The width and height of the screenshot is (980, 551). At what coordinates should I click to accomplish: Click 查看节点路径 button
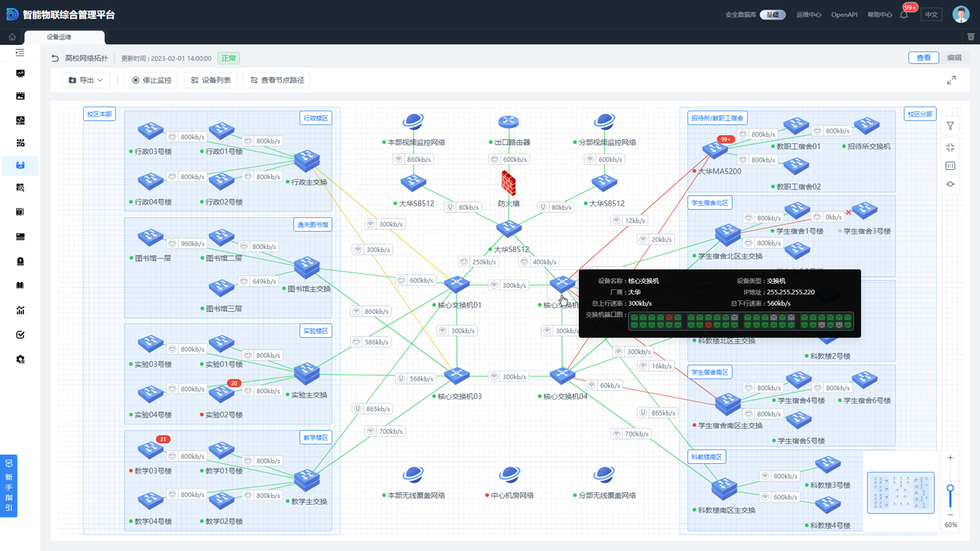pyautogui.click(x=277, y=80)
